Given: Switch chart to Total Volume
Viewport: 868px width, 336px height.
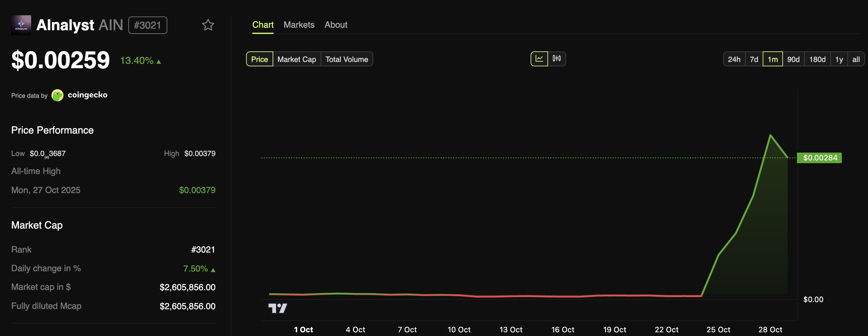Looking at the screenshot, I should point(347,59).
